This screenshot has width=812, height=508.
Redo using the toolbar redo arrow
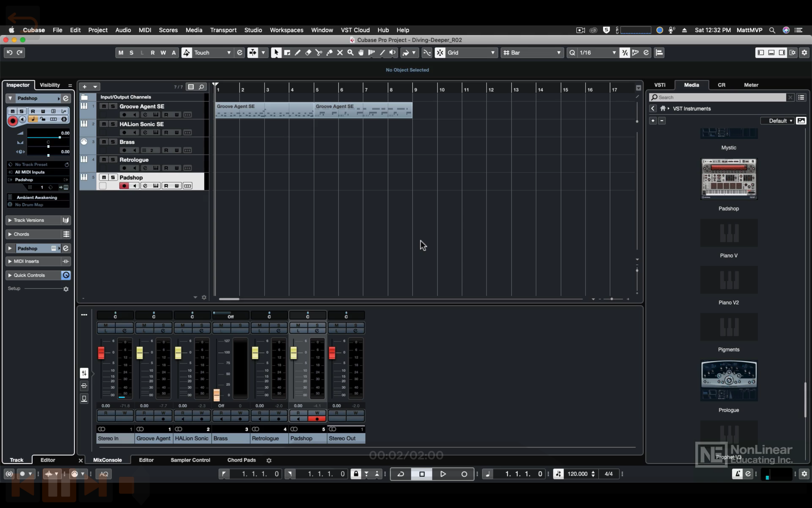(20, 53)
